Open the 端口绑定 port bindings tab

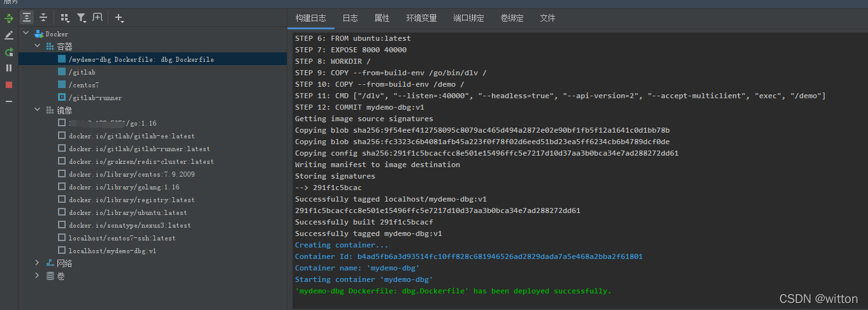[x=468, y=18]
